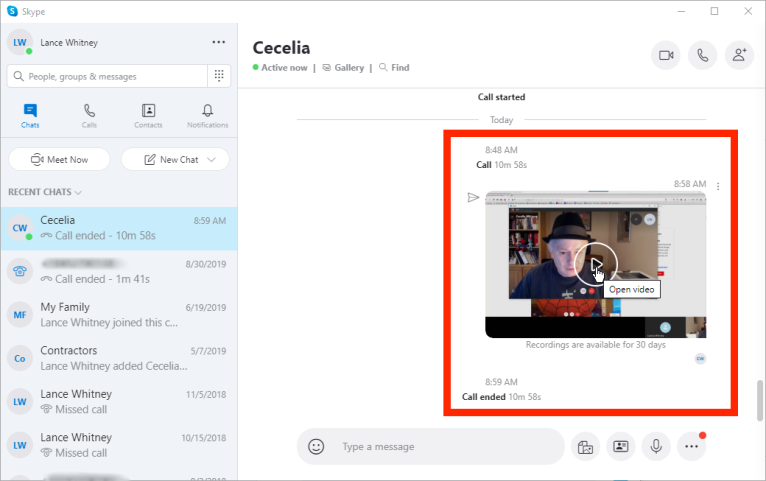Switch to the Calls tab

(89, 116)
